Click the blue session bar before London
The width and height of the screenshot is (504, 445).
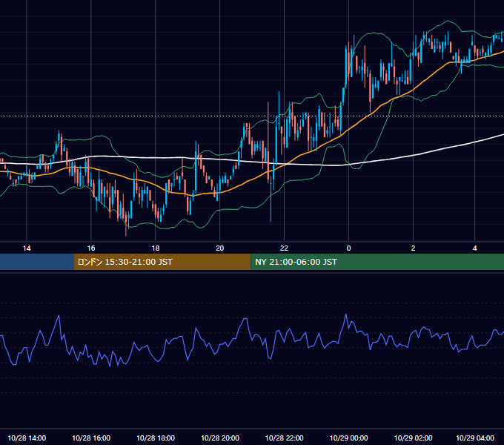click(36, 262)
